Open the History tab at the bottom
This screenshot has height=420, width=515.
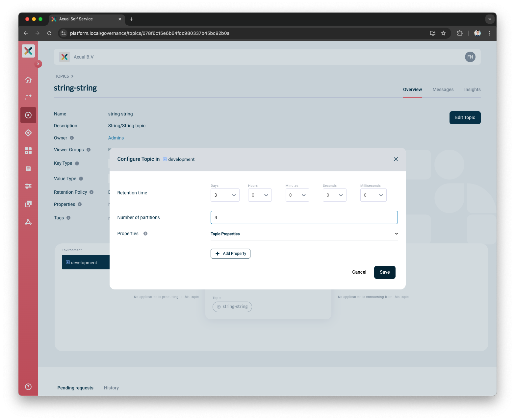click(x=111, y=388)
